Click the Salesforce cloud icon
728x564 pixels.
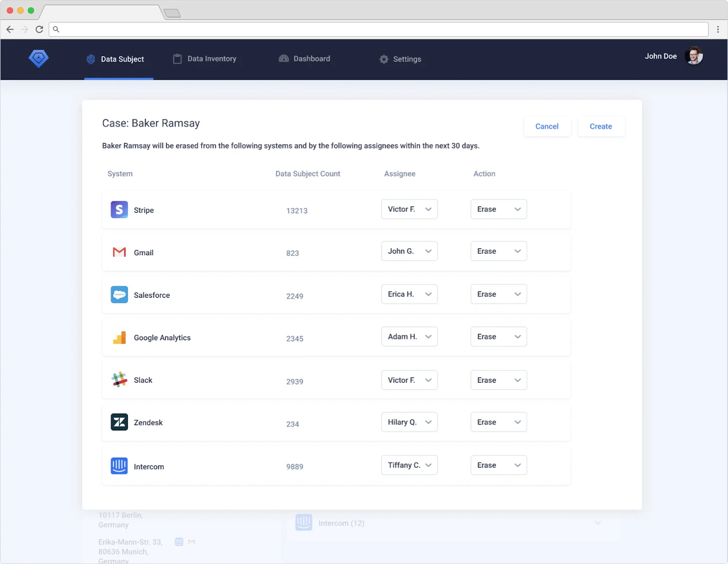(119, 295)
